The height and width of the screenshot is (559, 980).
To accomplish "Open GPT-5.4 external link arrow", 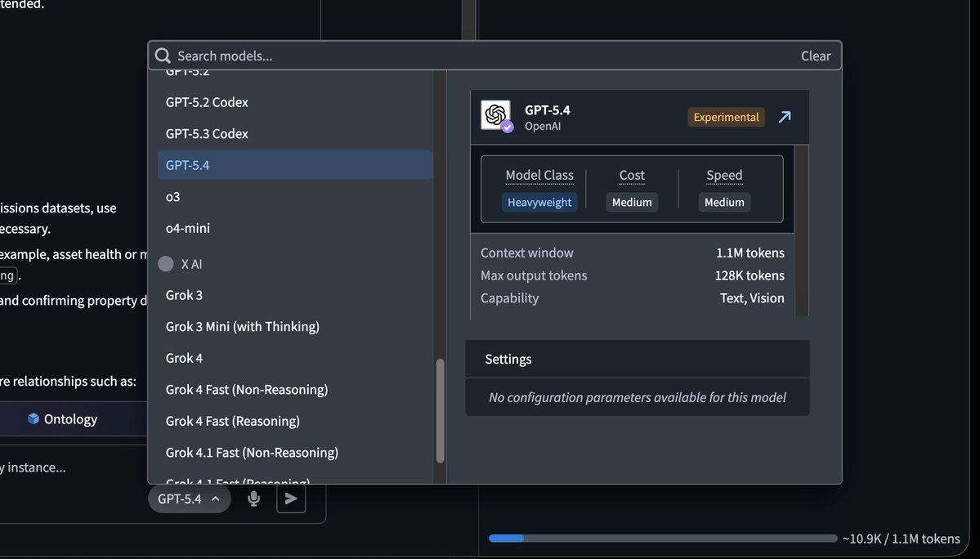I will [x=785, y=117].
